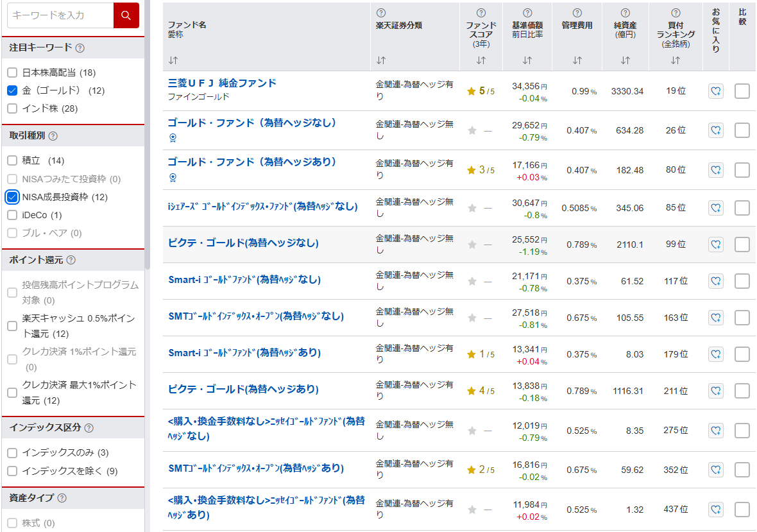This screenshot has width=757, height=532.
Task: Favorite heart for Smart-i ゴールドファンド(為替ヘッジなし)
Action: (716, 281)
